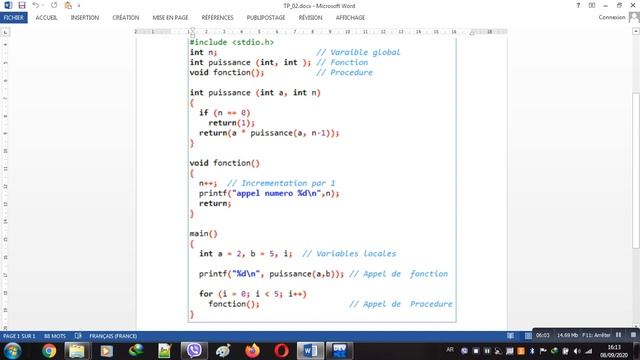Open the undo history dropdown arrow

point(43,5)
